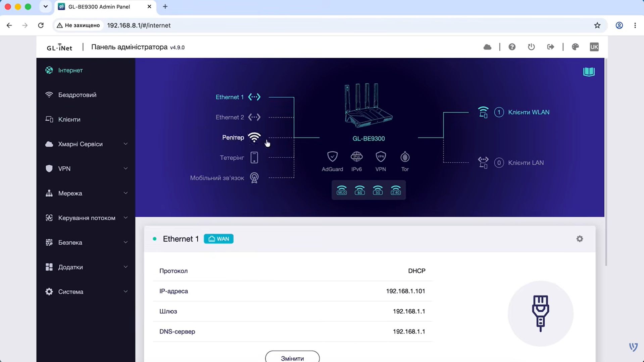The height and width of the screenshot is (362, 644).
Task: Open the browser three-dot menu
Action: 635,25
